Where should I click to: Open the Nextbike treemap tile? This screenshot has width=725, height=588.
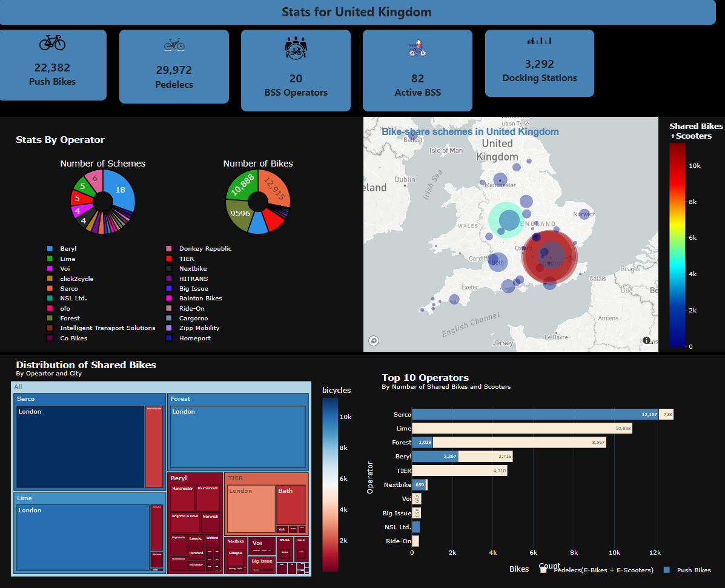236,555
